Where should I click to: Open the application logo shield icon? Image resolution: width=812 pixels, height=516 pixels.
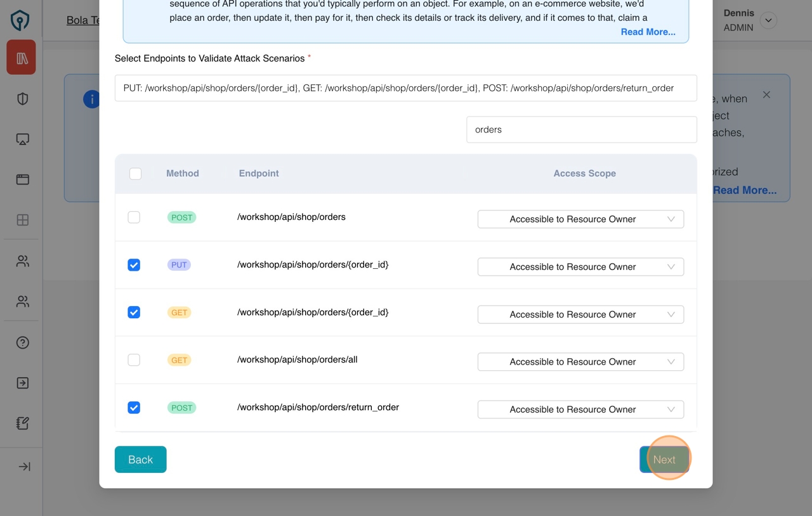(x=21, y=20)
